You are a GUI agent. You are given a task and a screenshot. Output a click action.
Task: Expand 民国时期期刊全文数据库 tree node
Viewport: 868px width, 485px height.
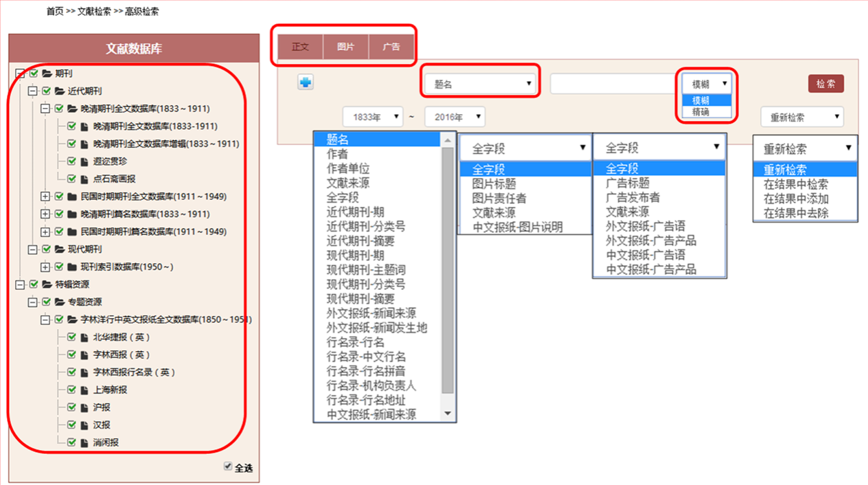(45, 196)
